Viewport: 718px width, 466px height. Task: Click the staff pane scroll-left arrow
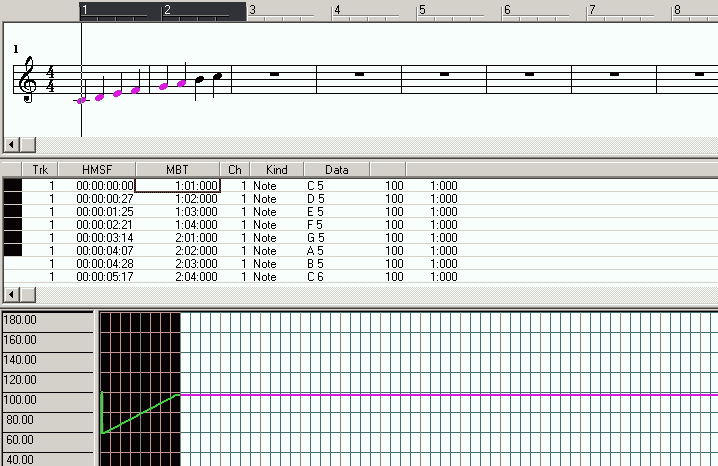click(x=11, y=144)
